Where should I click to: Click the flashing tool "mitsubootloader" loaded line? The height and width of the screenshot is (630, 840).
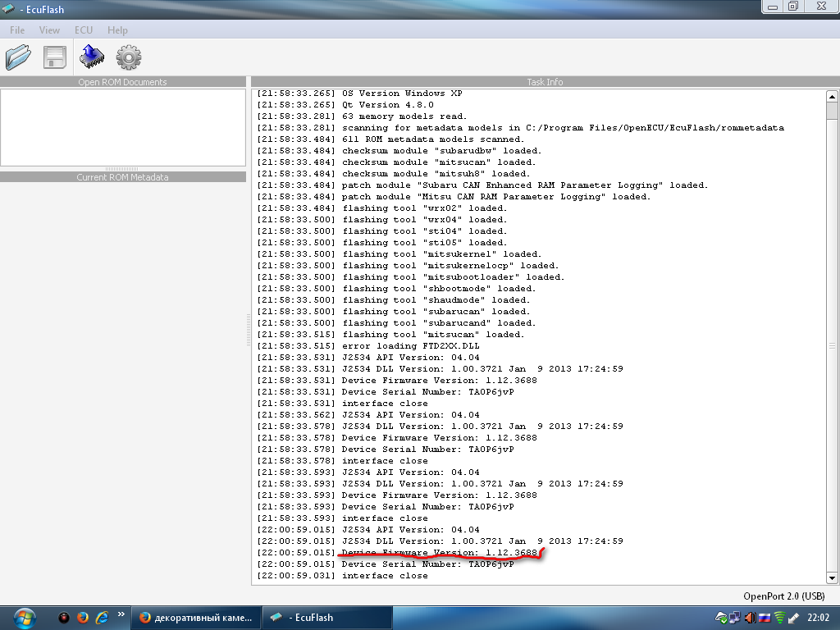click(x=410, y=277)
